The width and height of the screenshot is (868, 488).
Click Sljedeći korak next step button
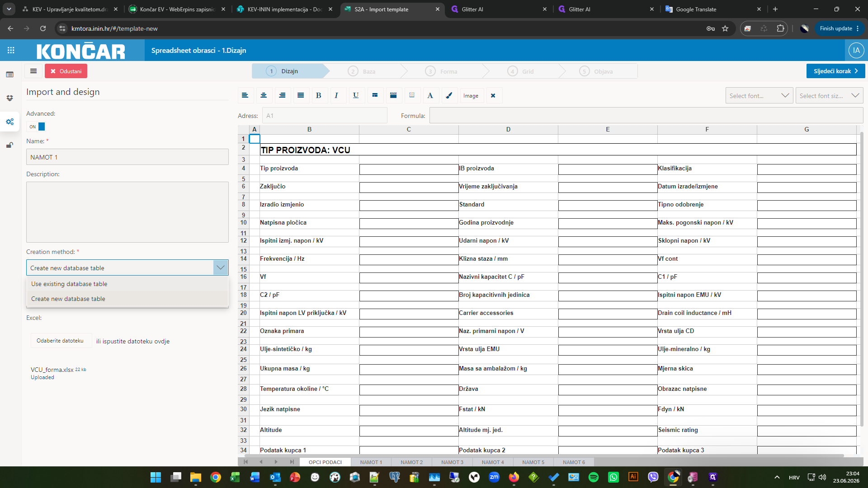point(835,71)
